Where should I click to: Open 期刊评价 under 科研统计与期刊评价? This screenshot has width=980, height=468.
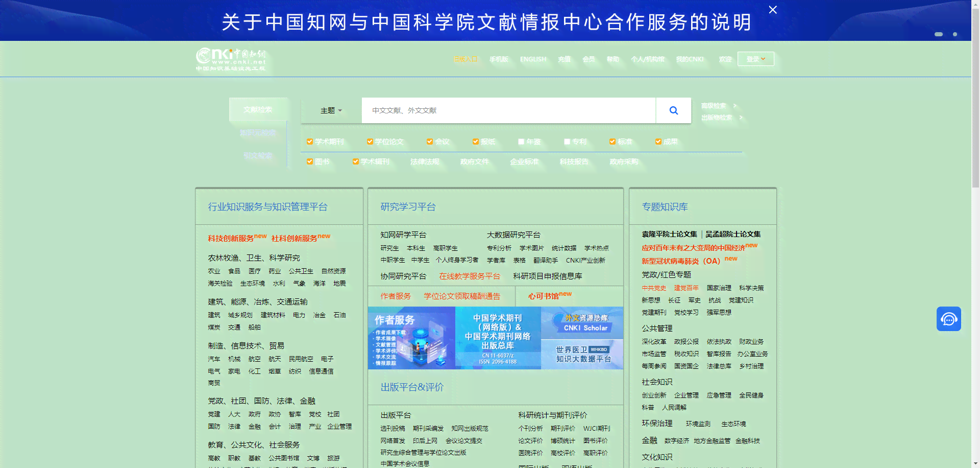pyautogui.click(x=562, y=428)
